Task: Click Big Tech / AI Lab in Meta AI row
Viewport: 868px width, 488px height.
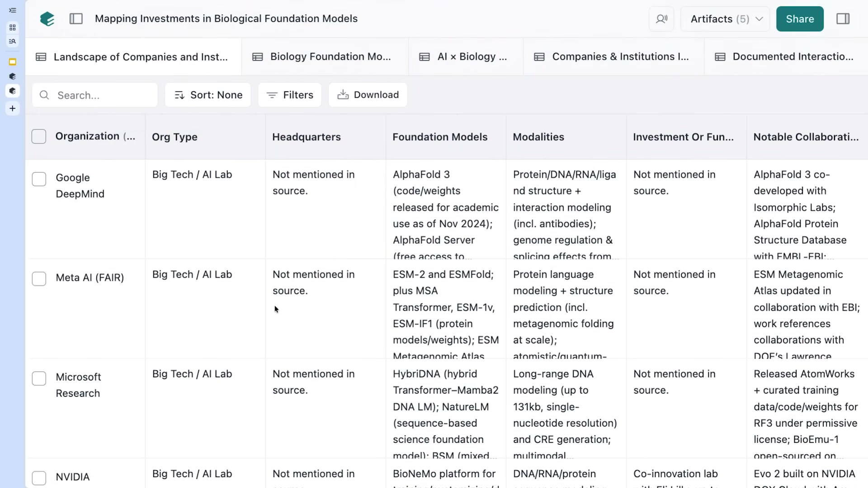Action: click(x=192, y=274)
